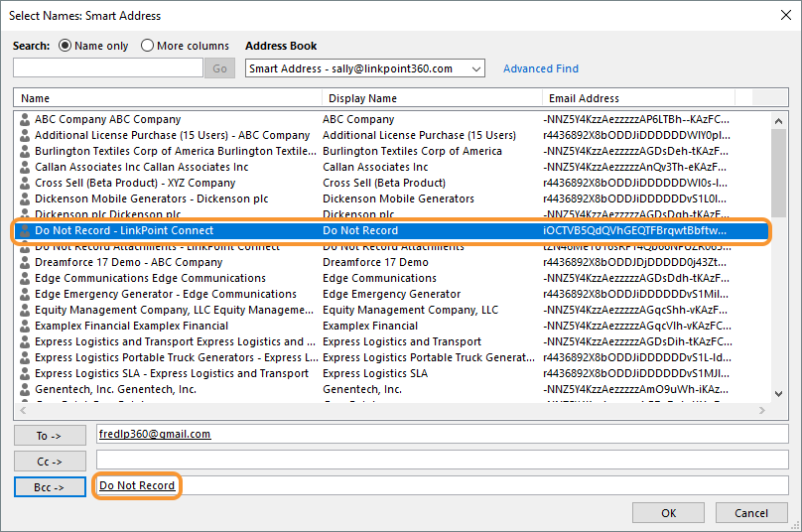Click 'Do Not Record' in the Bcc field

point(137,485)
